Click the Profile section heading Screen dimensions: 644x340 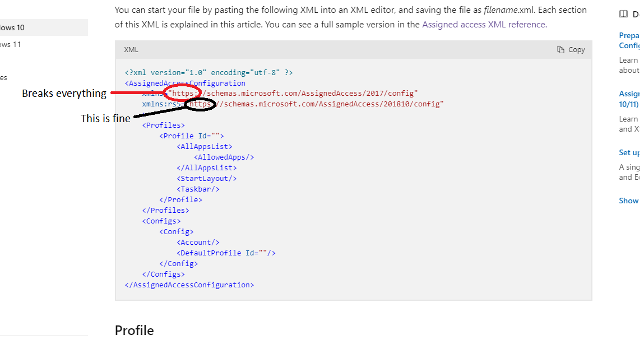click(x=135, y=330)
